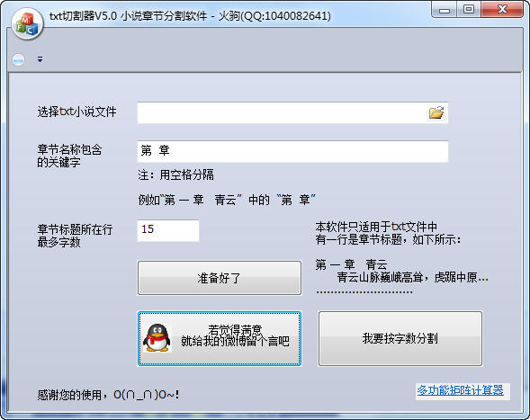
Task: Close the txt切割器 window
Action: pyautogui.click(x=502, y=10)
